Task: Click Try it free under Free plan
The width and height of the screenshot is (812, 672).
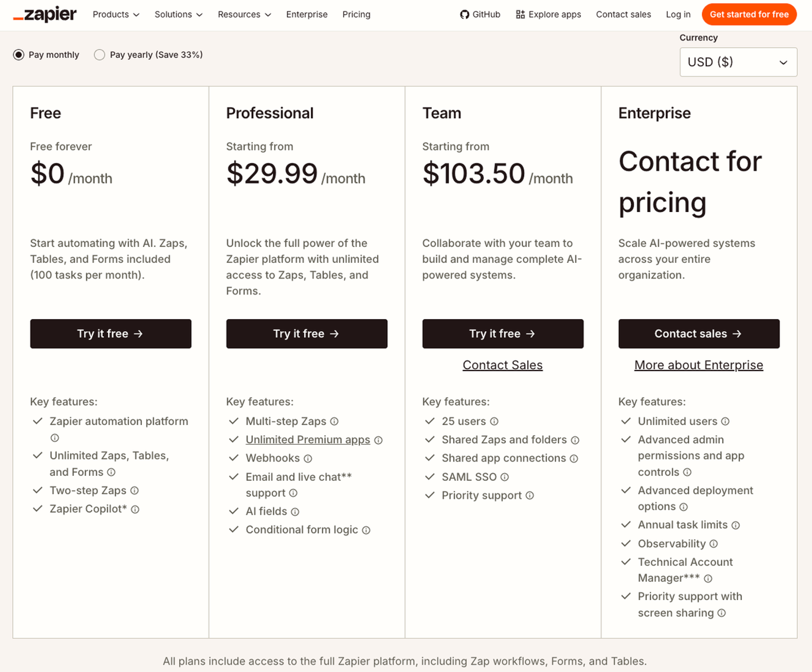Action: pos(111,334)
